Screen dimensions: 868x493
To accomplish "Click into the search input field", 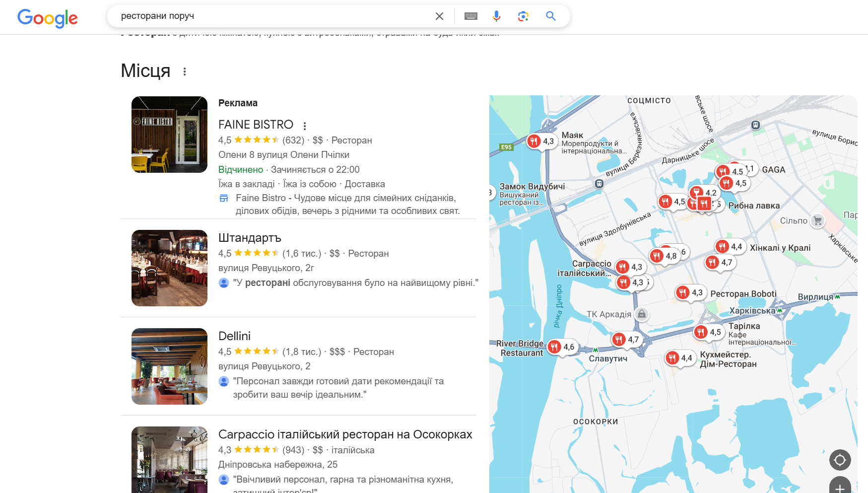I will 273,16.
